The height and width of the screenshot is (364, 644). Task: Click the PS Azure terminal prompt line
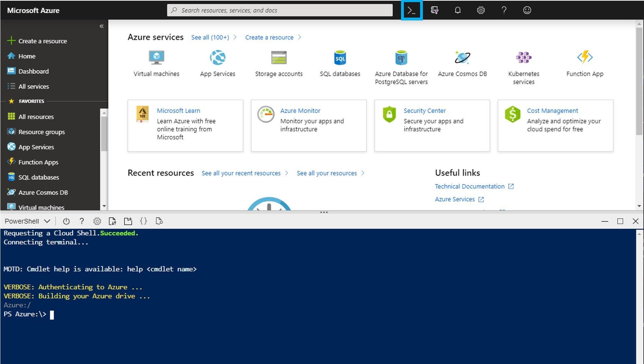point(29,314)
